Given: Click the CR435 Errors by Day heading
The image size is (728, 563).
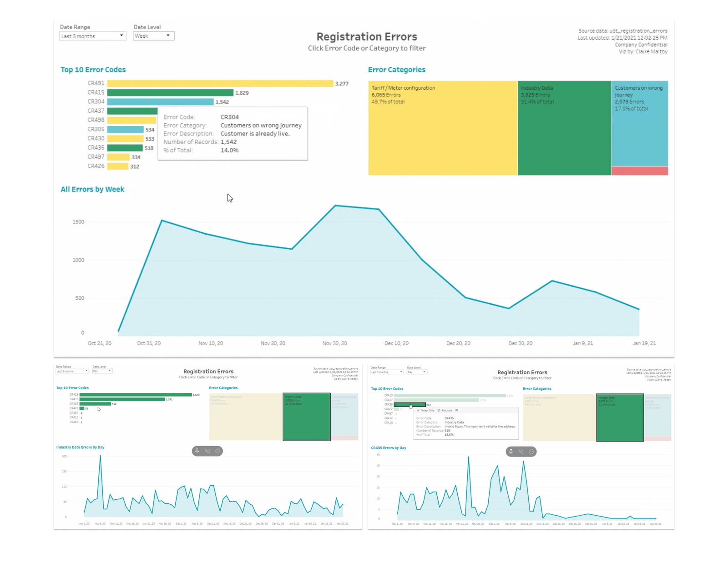Looking at the screenshot, I should point(389,448).
